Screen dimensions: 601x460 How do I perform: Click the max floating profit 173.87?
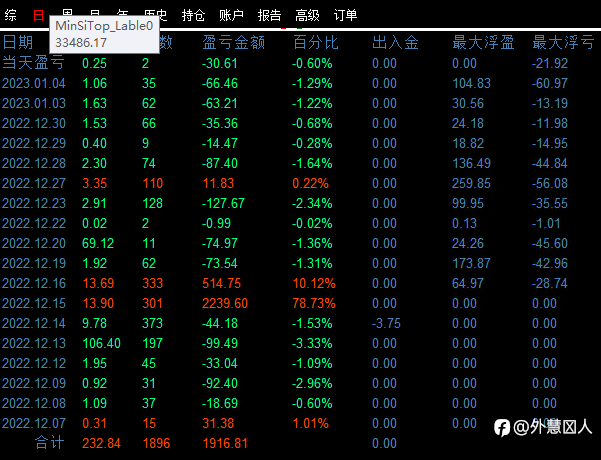click(471, 263)
